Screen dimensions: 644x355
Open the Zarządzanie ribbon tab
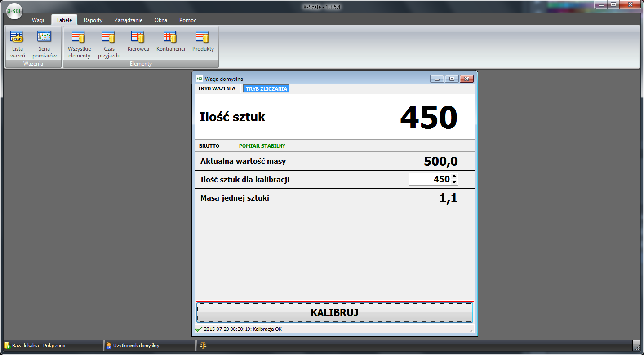point(129,20)
